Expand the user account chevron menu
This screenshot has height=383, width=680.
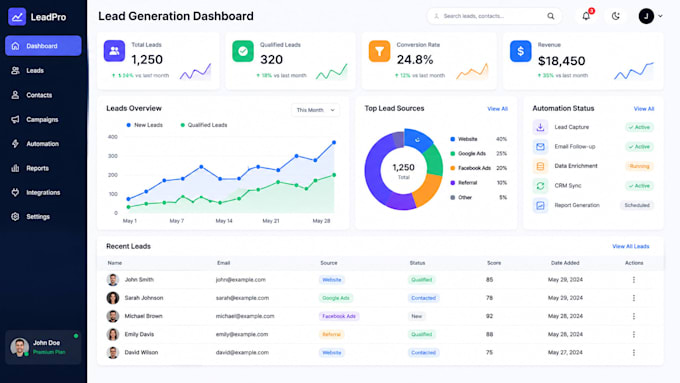pyautogui.click(x=660, y=16)
